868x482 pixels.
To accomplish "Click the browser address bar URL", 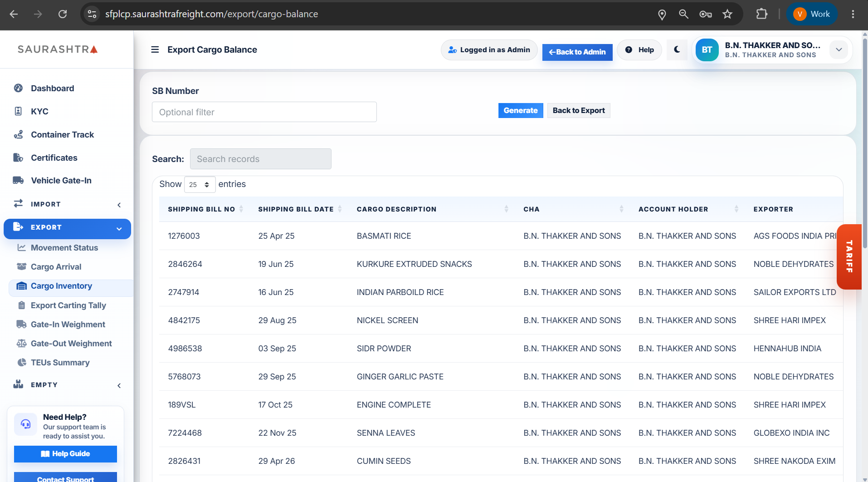I will [211, 14].
